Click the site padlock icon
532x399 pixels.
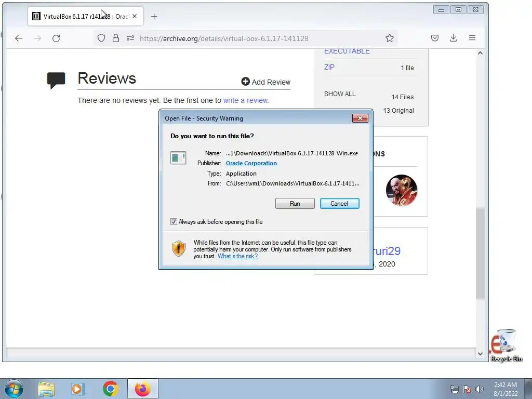point(116,38)
